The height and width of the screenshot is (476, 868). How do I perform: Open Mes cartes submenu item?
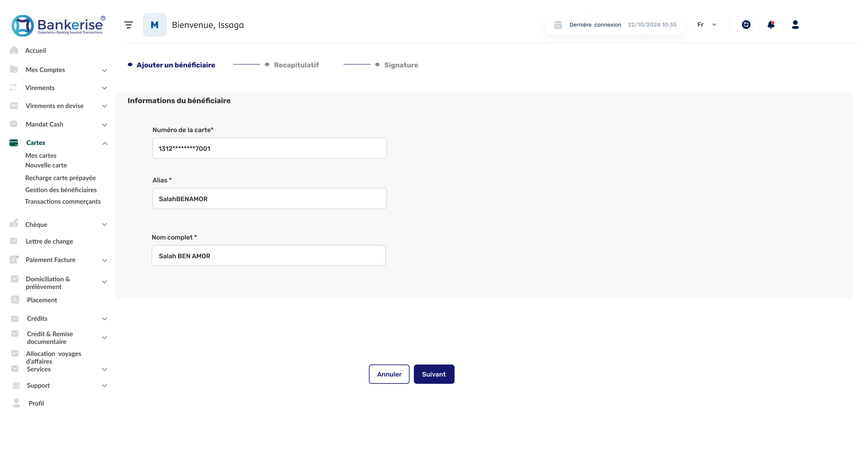click(x=41, y=156)
